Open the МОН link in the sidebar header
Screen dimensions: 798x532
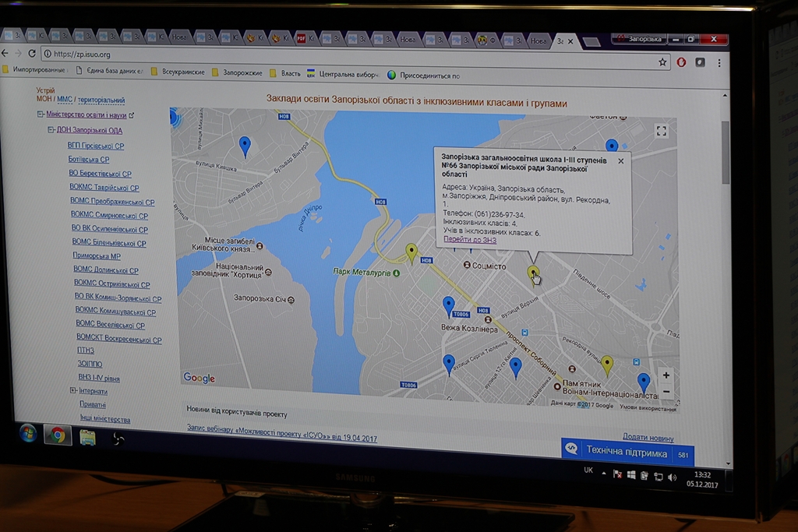point(44,99)
